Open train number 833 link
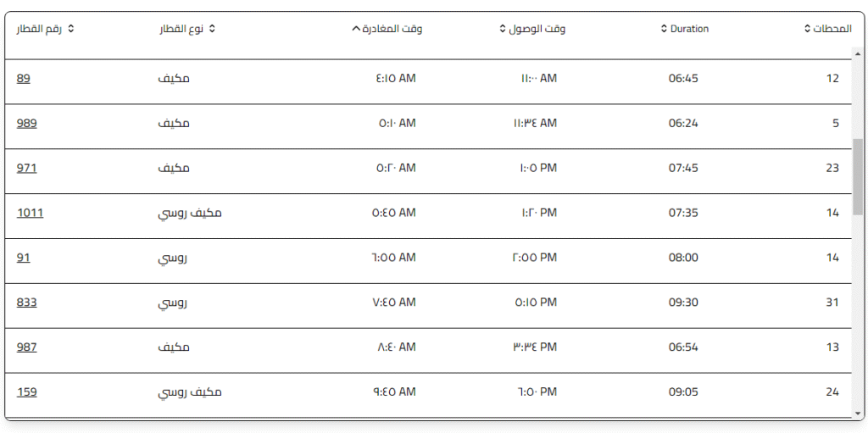The image size is (868, 433). [27, 303]
